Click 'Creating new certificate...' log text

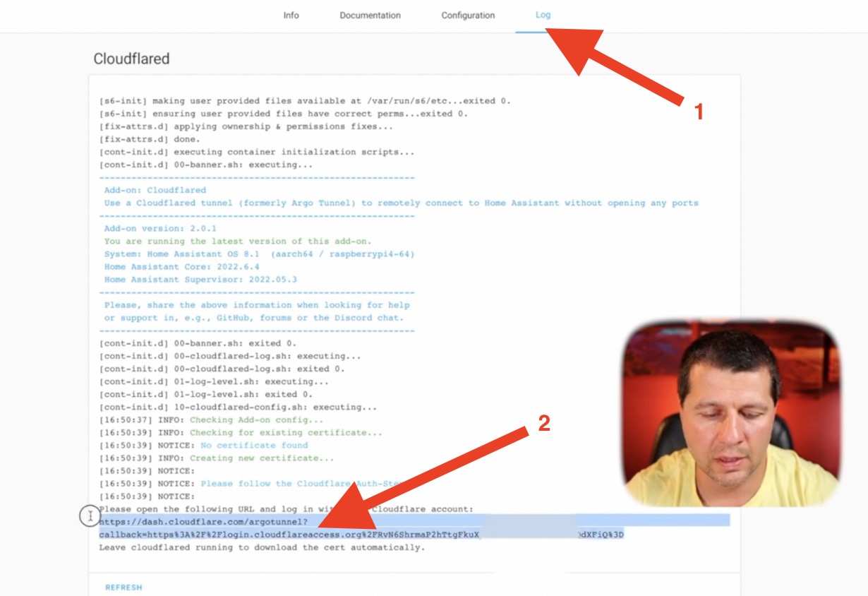pyautogui.click(x=262, y=458)
